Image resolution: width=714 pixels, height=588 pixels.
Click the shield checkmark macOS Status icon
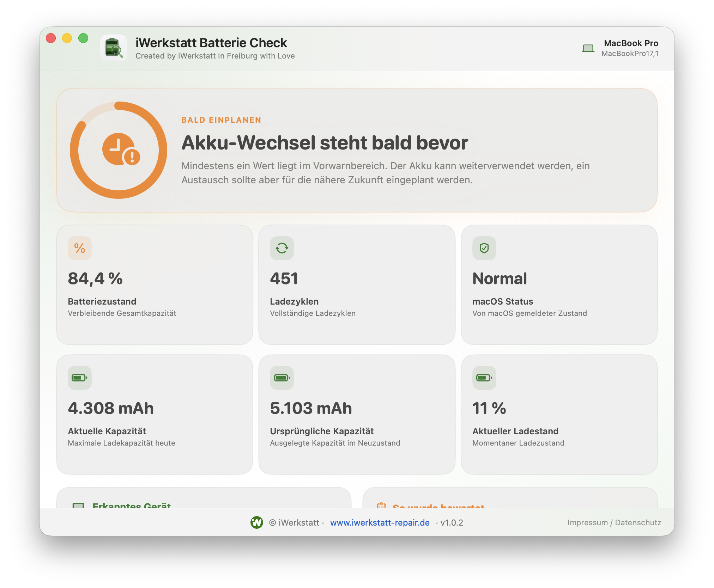(x=484, y=248)
